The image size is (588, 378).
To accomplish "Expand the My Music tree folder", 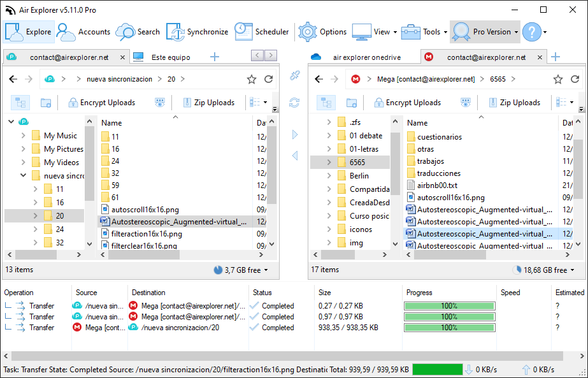I will pos(23,136).
